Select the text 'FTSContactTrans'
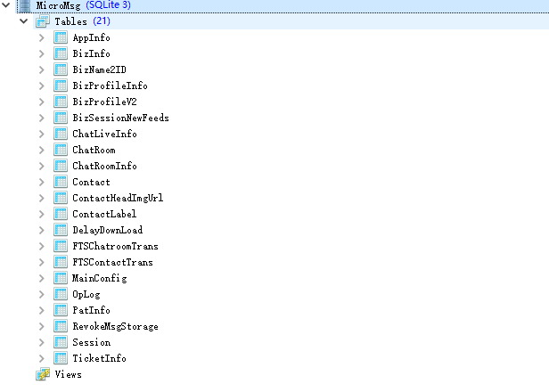 click(112, 262)
